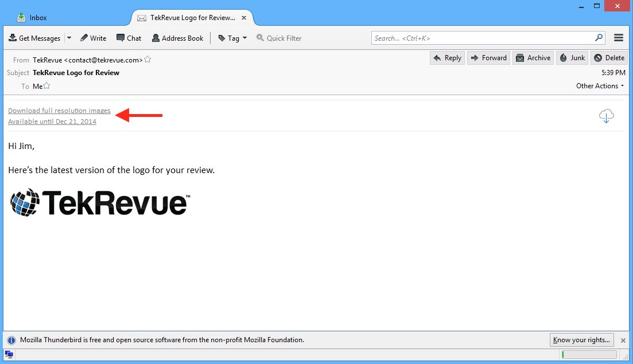Click the info icon in notification bar
The height and width of the screenshot is (364, 633).
11,340
